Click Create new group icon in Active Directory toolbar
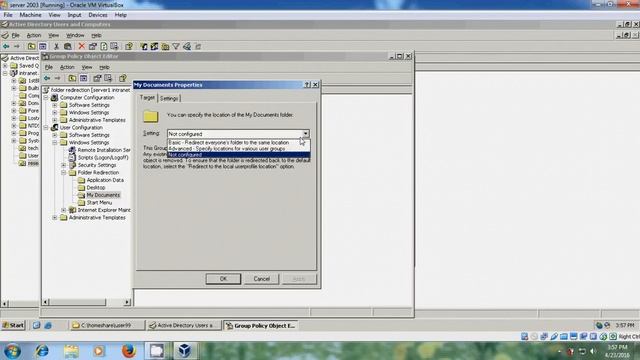The image size is (640, 360). tap(154, 47)
